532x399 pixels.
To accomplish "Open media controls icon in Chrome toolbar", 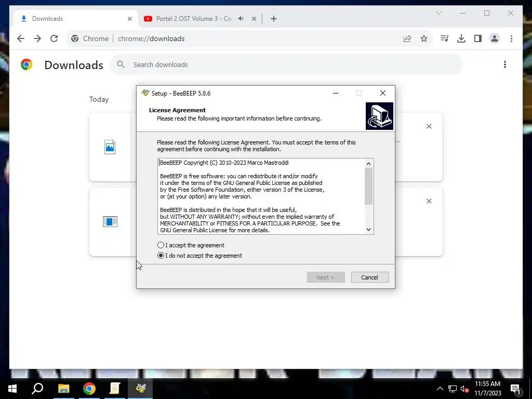I will point(445,38).
